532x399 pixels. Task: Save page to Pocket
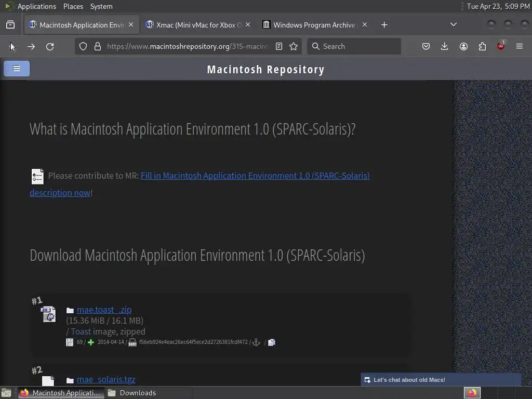click(x=426, y=46)
